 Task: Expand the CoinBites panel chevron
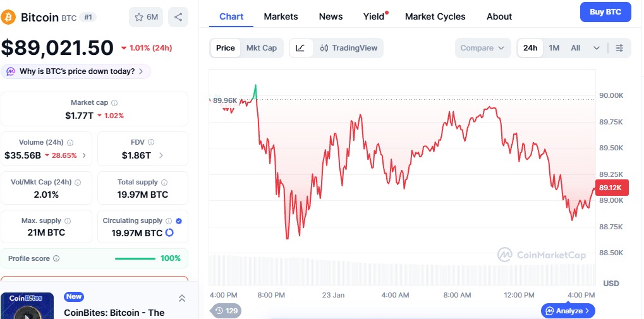click(x=181, y=298)
